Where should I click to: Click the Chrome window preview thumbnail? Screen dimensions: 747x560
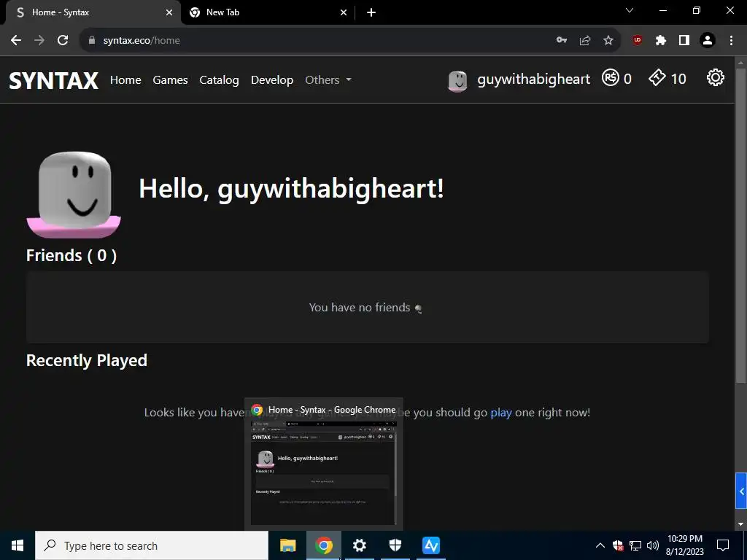pos(323,472)
